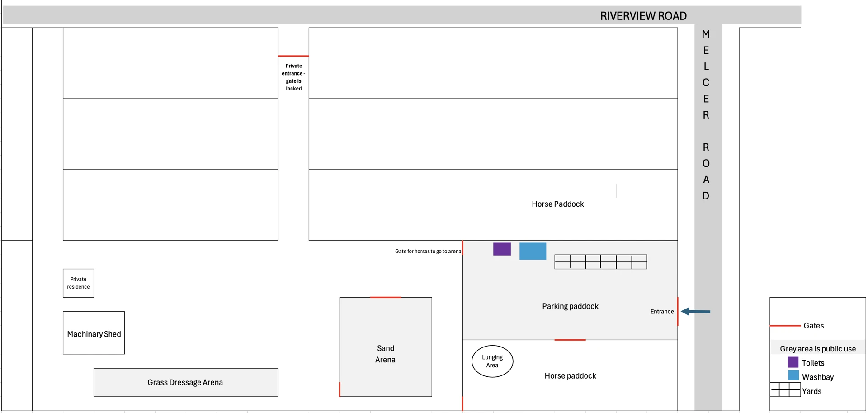Click the blue Washbay block in parking paddock
The height and width of the screenshot is (413, 868).
coord(533,251)
